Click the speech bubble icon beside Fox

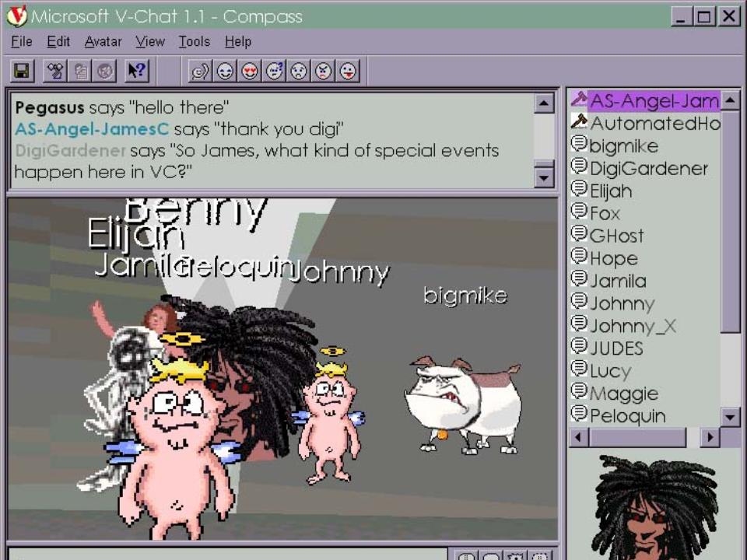(x=579, y=212)
